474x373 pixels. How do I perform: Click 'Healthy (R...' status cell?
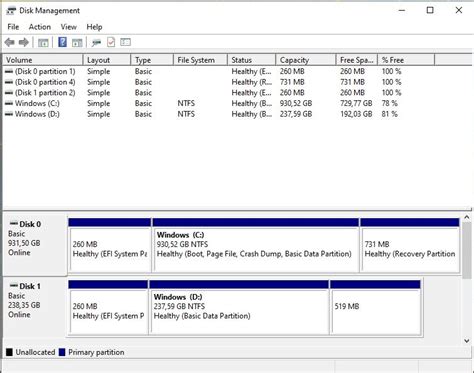(x=252, y=82)
